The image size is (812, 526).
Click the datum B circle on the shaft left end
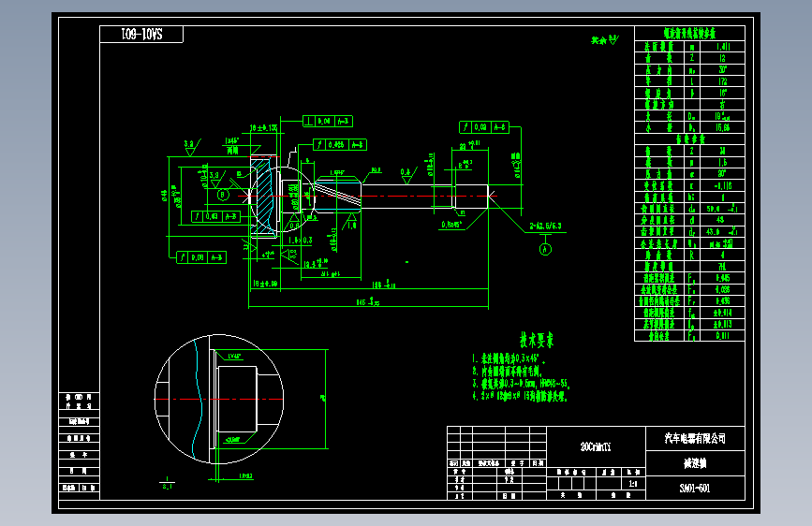223,195
